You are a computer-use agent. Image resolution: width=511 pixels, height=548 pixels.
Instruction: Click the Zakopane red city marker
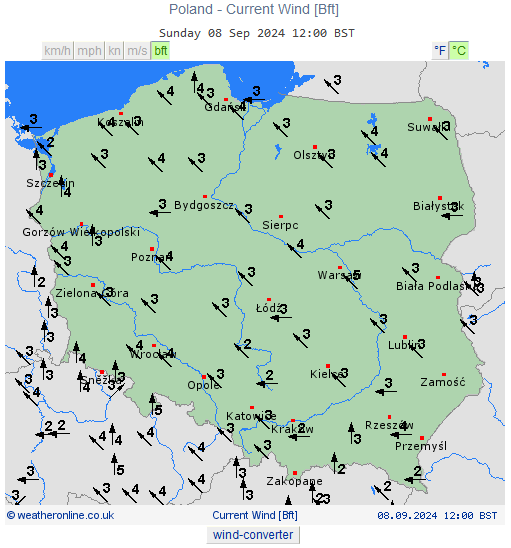[x=295, y=473]
